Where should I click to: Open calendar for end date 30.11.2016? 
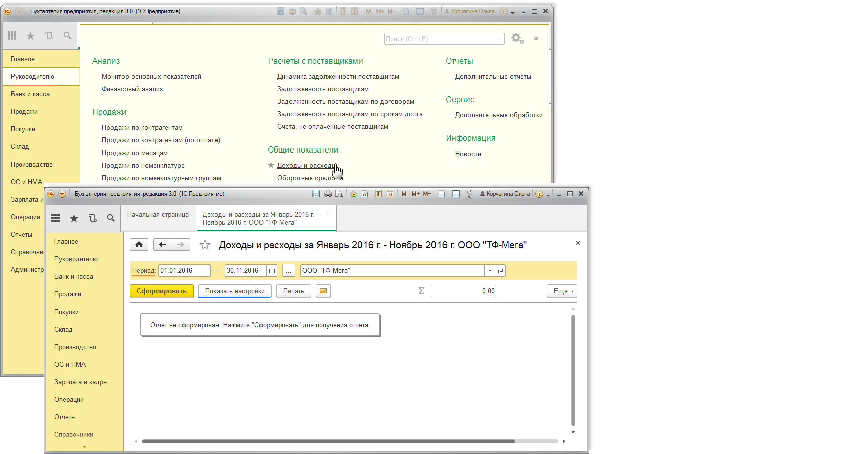point(272,271)
